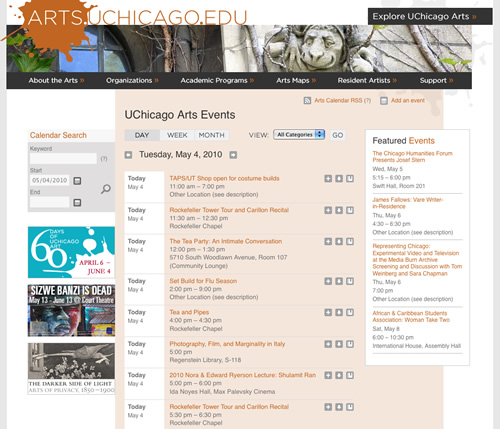
Task: Open 2010 Nora & Edward Ryerson Lecture link
Action: (242, 375)
